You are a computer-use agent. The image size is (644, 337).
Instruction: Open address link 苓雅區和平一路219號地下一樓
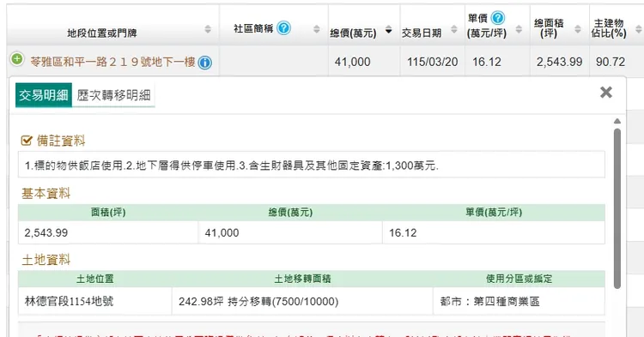tap(113, 62)
